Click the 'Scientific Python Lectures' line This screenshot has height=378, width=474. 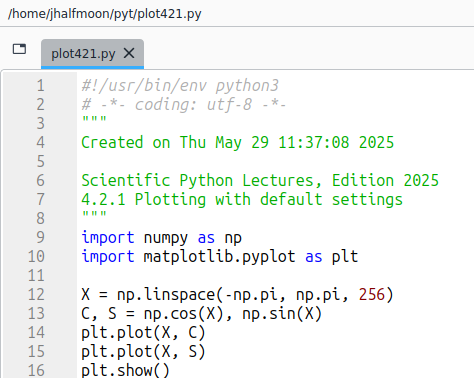tap(260, 181)
